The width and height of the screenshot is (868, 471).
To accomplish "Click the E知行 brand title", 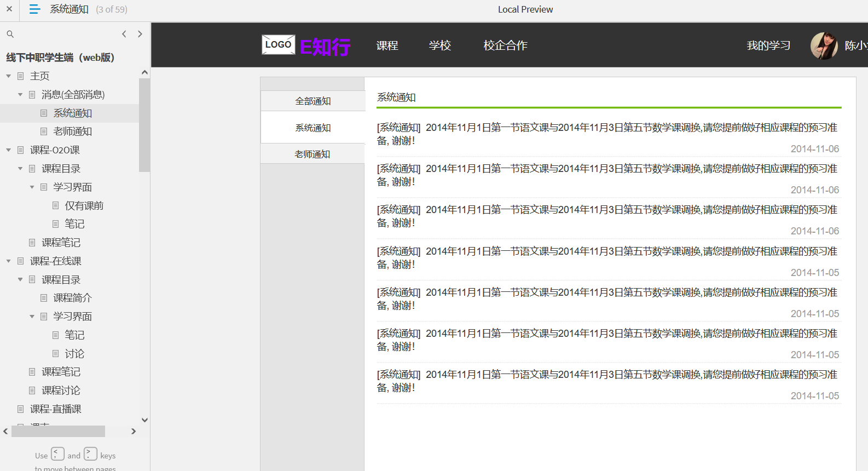I will click(325, 47).
